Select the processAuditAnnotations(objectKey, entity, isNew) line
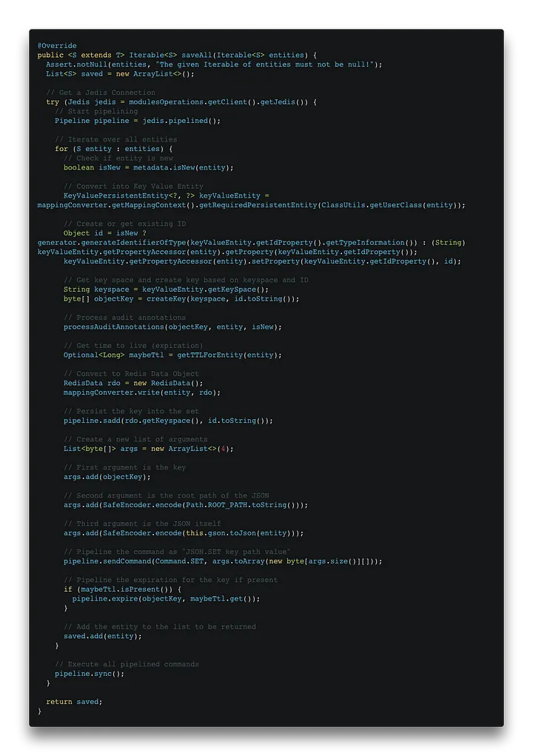 coord(172,327)
